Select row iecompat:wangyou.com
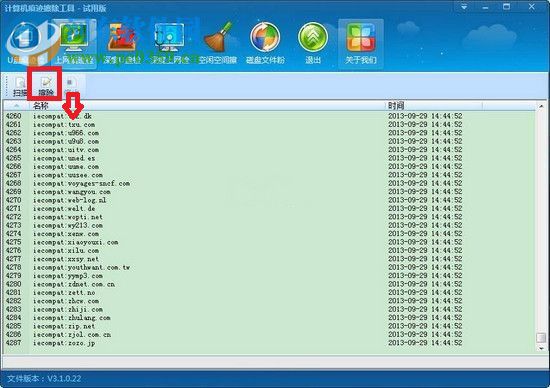550x388 pixels. 269,192
